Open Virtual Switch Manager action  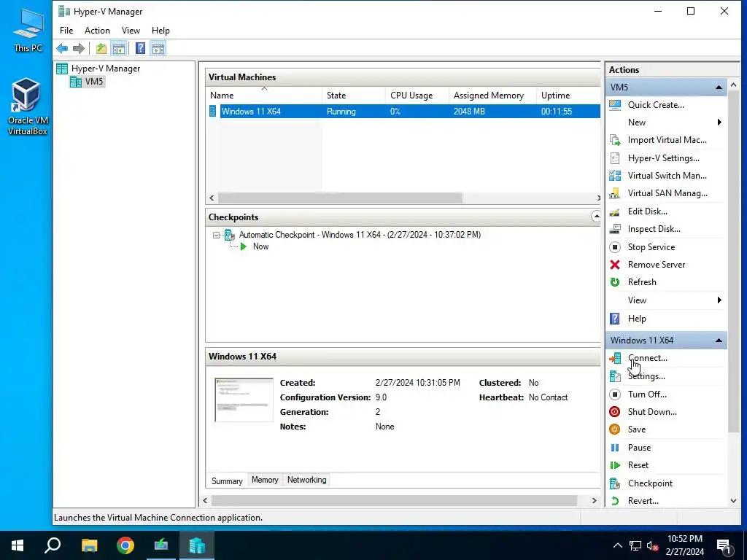coord(667,176)
